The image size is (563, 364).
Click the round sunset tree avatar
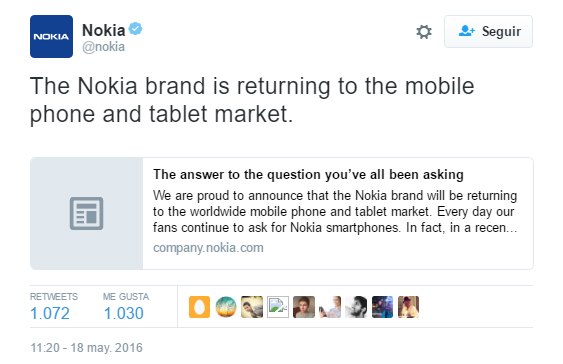tap(226, 307)
